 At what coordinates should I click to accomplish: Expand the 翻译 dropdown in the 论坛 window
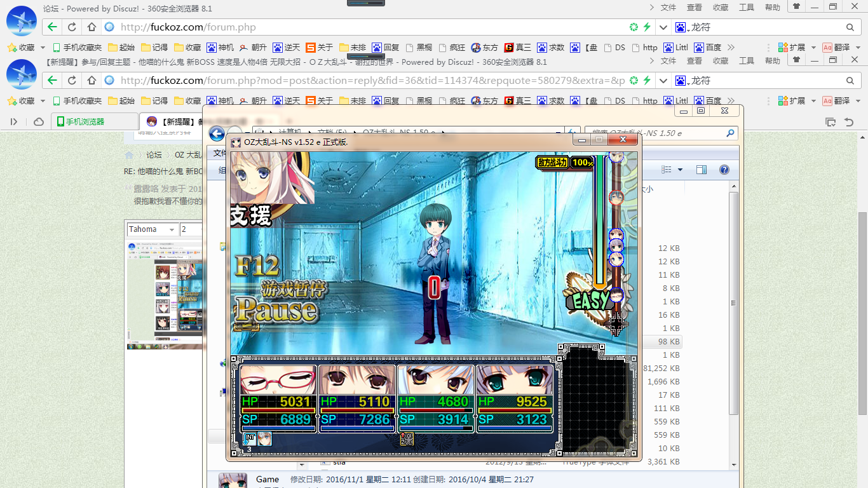pyautogui.click(x=858, y=48)
